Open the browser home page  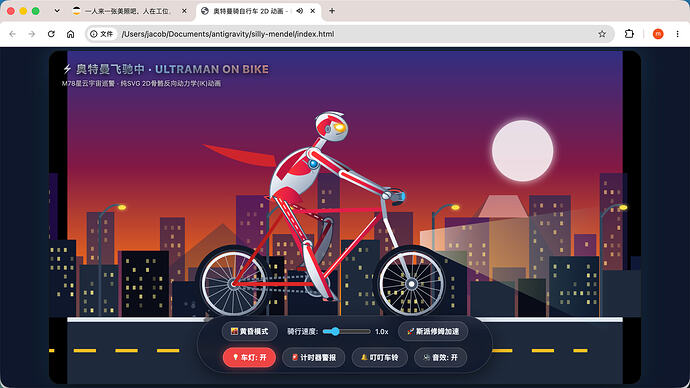(x=70, y=34)
